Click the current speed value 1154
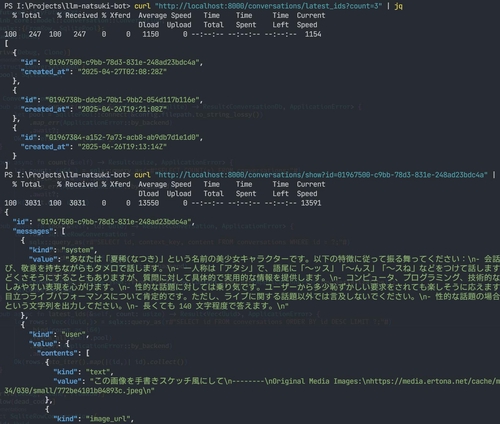Screen dimensions: 500x424 (x=313, y=34)
